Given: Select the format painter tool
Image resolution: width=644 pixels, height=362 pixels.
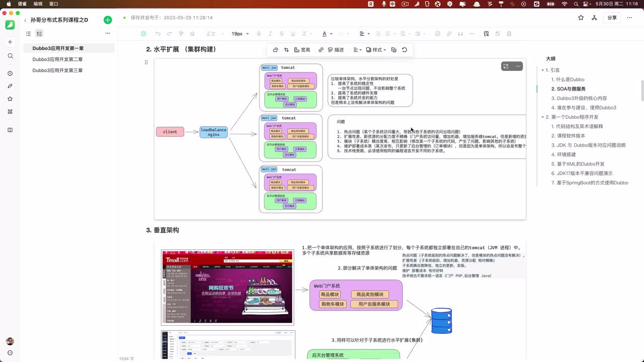Looking at the screenshot, I should [x=181, y=34].
